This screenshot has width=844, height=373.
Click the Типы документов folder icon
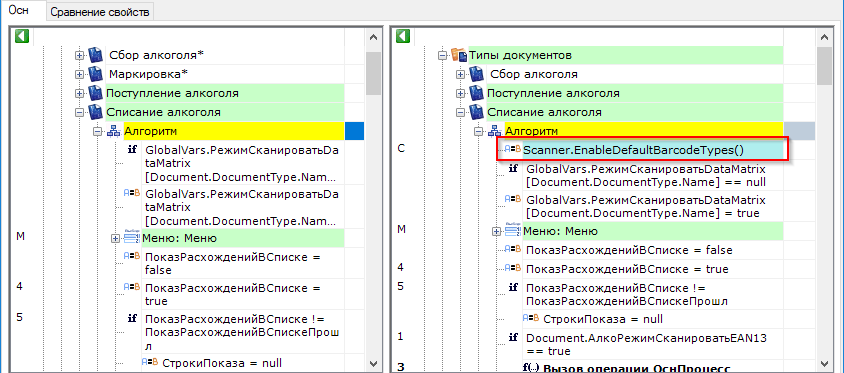pos(459,55)
